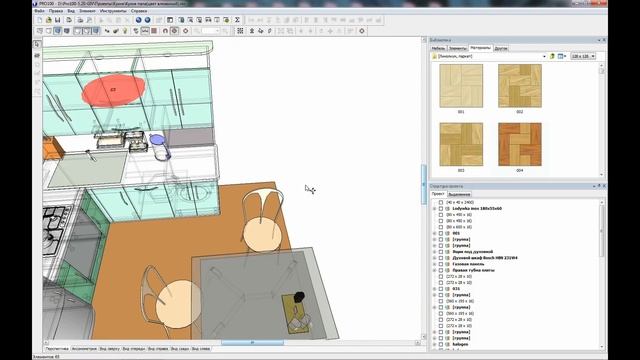Click the library view mode icon

click(562, 56)
